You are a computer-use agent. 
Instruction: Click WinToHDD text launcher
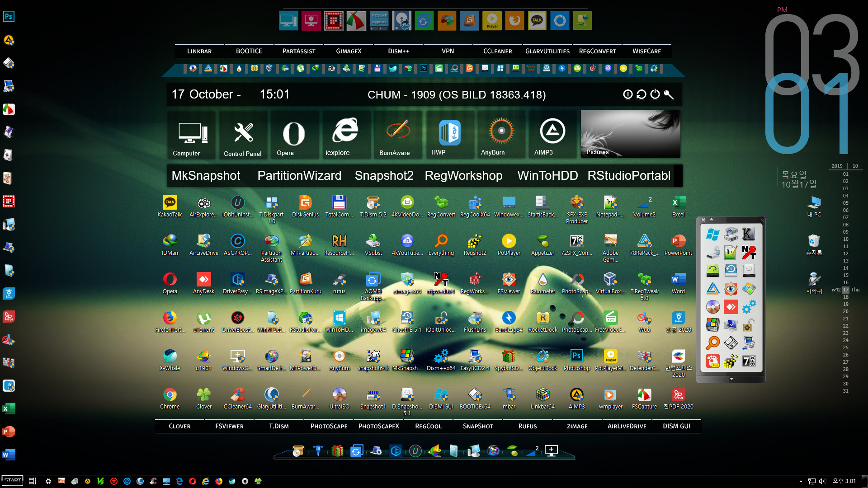(x=547, y=176)
